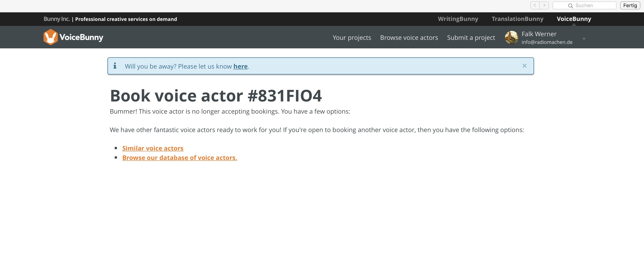Screen dimensions: 644x272
Task: Click Falk Werner's profile avatar
Action: pos(511,38)
